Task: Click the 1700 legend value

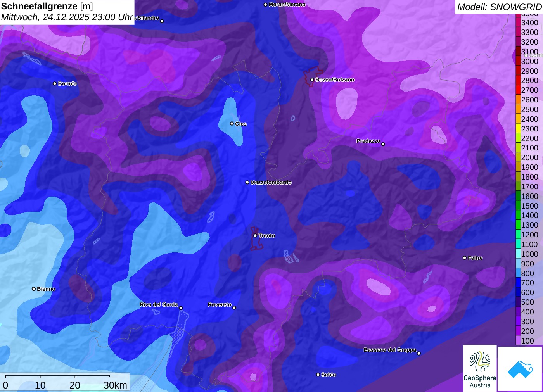Action: click(530, 187)
